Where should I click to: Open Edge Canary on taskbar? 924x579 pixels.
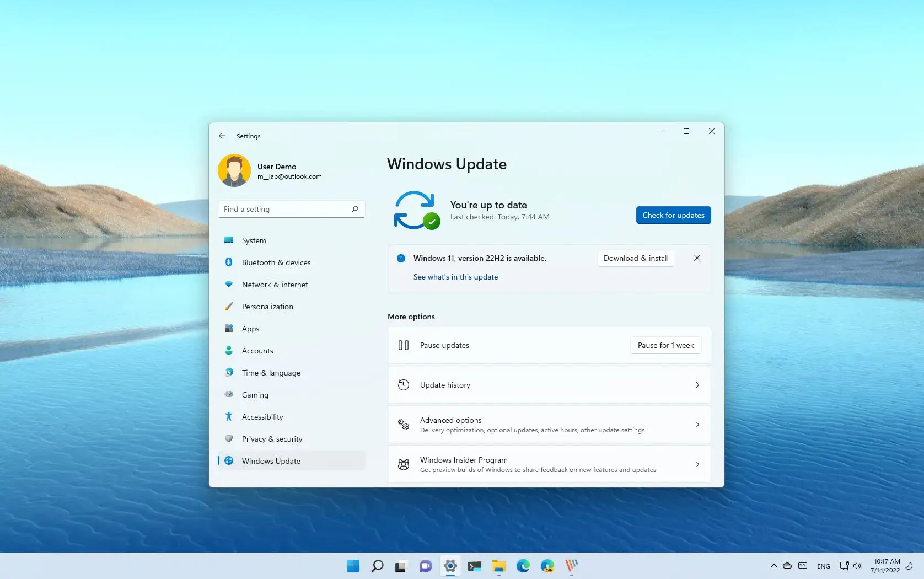pyautogui.click(x=547, y=566)
